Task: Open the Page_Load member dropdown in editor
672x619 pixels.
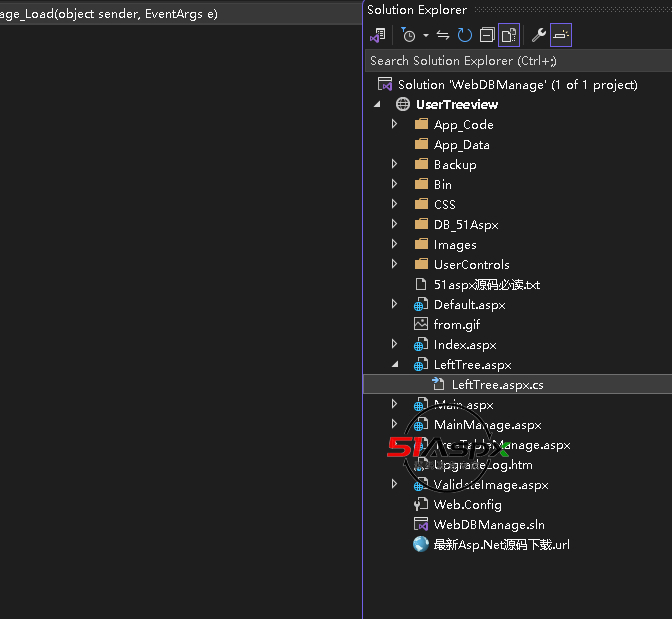Action: (180, 14)
